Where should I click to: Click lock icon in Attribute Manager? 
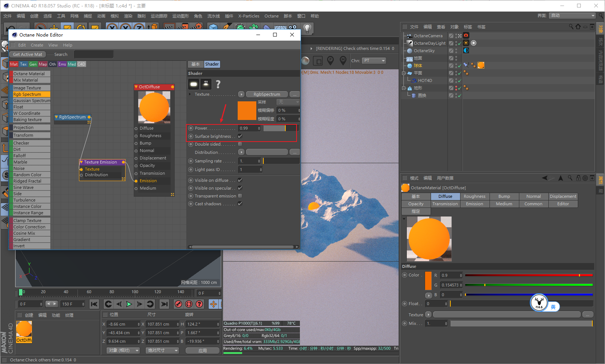point(578,178)
